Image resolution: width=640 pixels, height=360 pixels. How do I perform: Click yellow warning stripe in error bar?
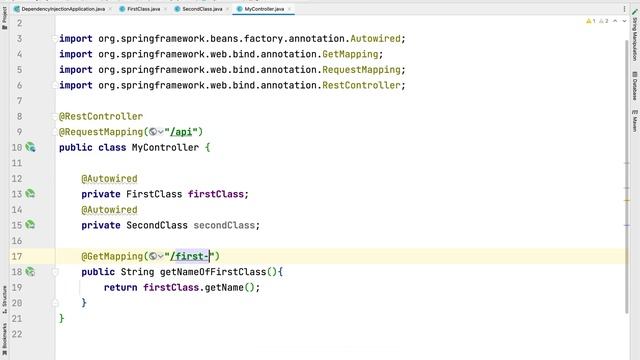[627, 200]
